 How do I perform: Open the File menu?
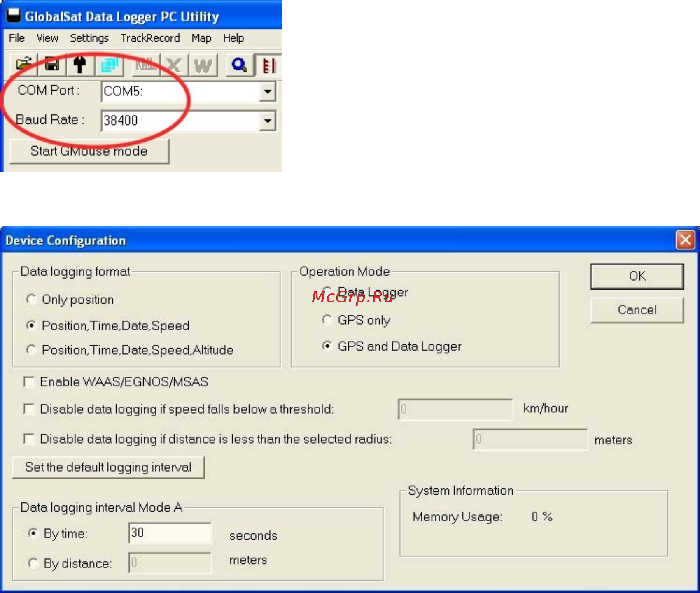pos(17,38)
